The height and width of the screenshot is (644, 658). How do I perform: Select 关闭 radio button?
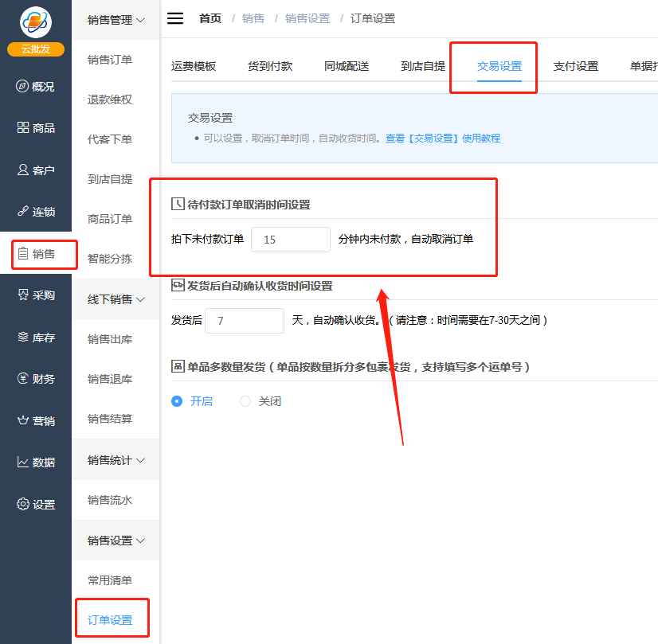[x=245, y=401]
